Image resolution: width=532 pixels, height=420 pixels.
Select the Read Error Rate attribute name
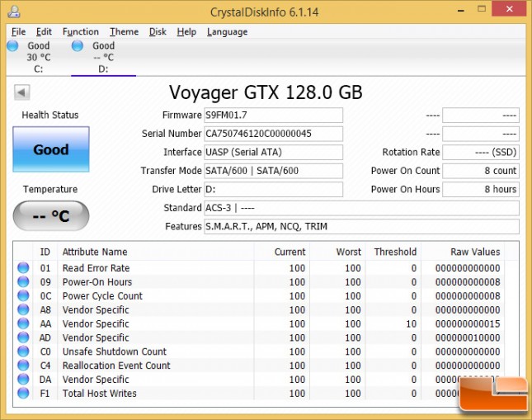96,268
